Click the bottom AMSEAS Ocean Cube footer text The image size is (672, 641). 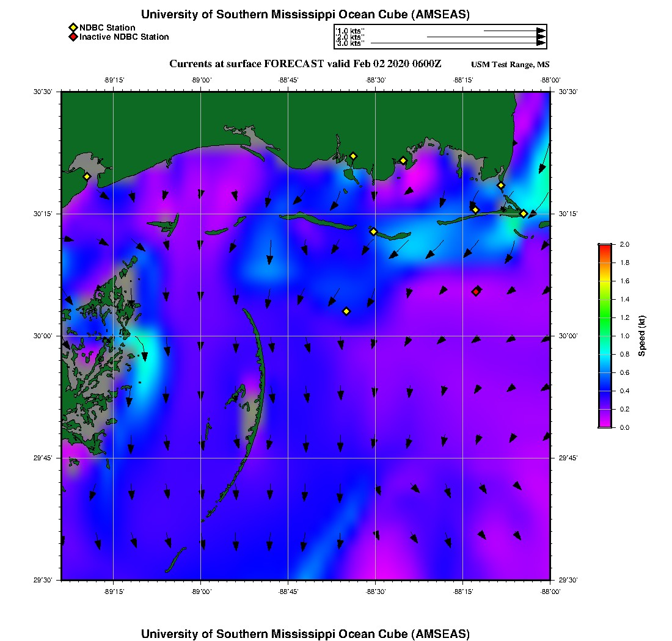tap(305, 634)
